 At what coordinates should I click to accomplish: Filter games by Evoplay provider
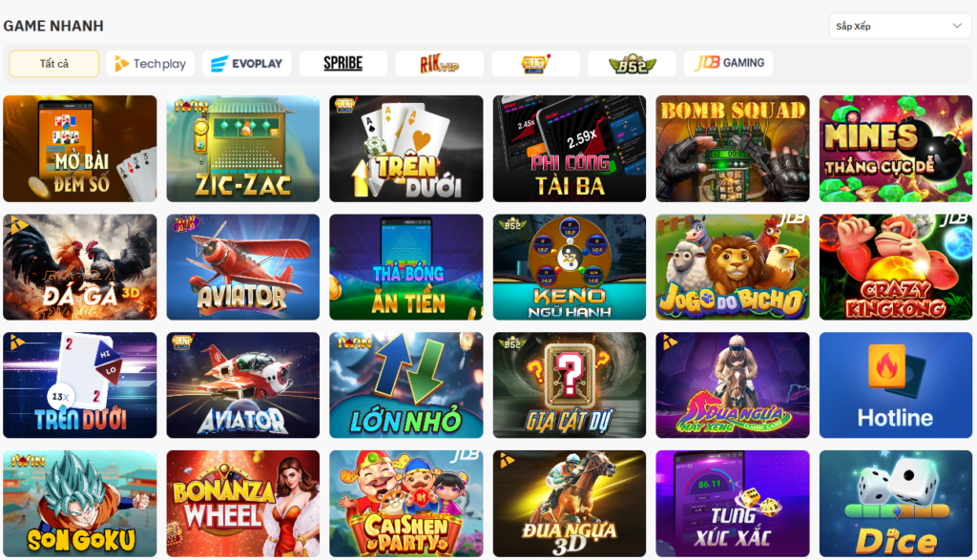247,64
